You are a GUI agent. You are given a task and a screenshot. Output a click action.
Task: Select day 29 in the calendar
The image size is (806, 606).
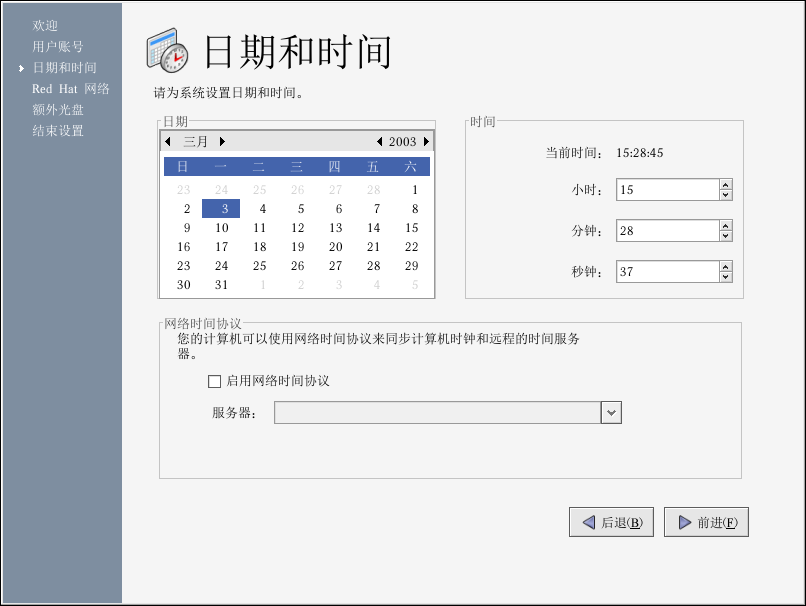click(x=412, y=266)
